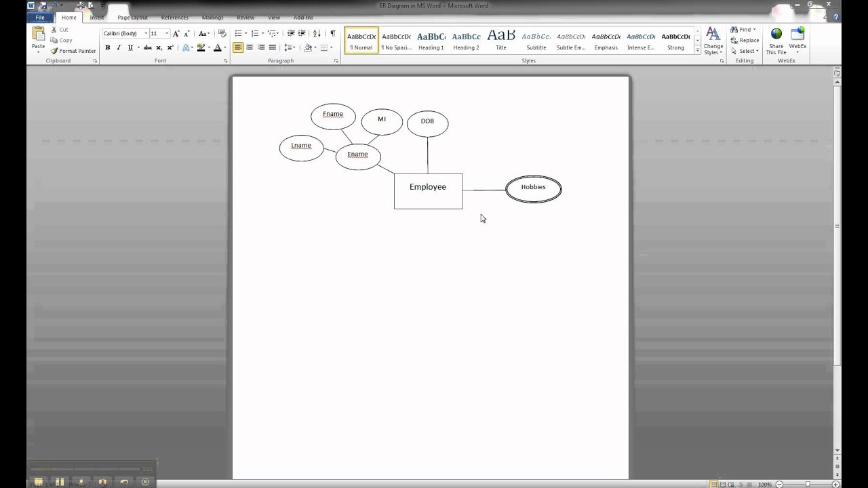Select the Hobbies double ellipse shape
Viewport: 868px width, 488px height.
[534, 189]
